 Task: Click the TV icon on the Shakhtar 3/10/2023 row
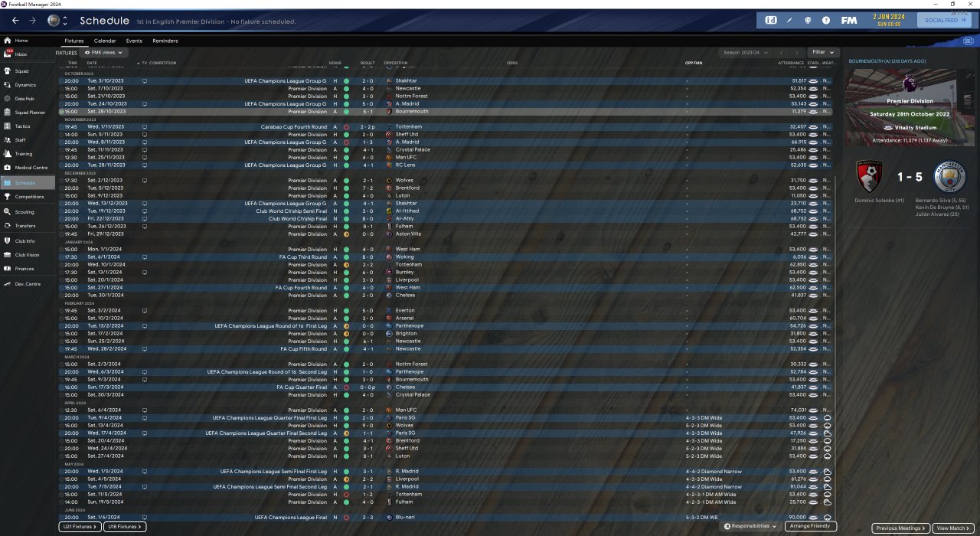tap(145, 80)
